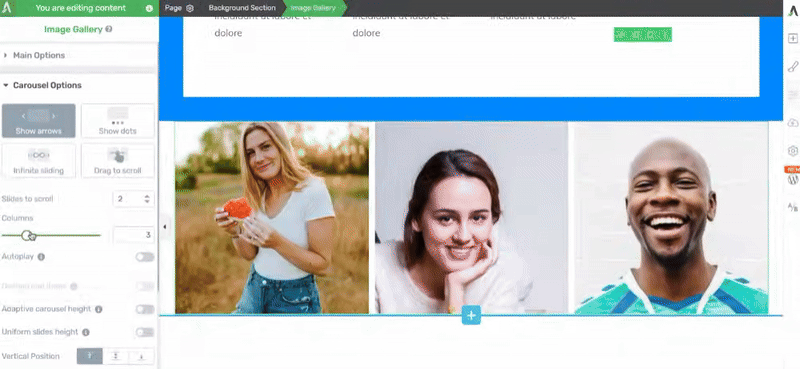Viewport: 800px width, 369px height.
Task: Enable Adaptive carousel height toggle
Action: 145,309
